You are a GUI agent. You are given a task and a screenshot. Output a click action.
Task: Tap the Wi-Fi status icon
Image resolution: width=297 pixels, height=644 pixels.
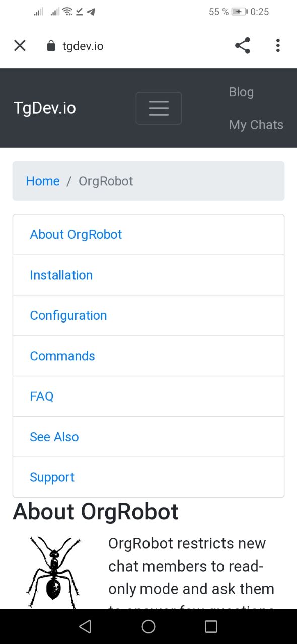pos(67,12)
